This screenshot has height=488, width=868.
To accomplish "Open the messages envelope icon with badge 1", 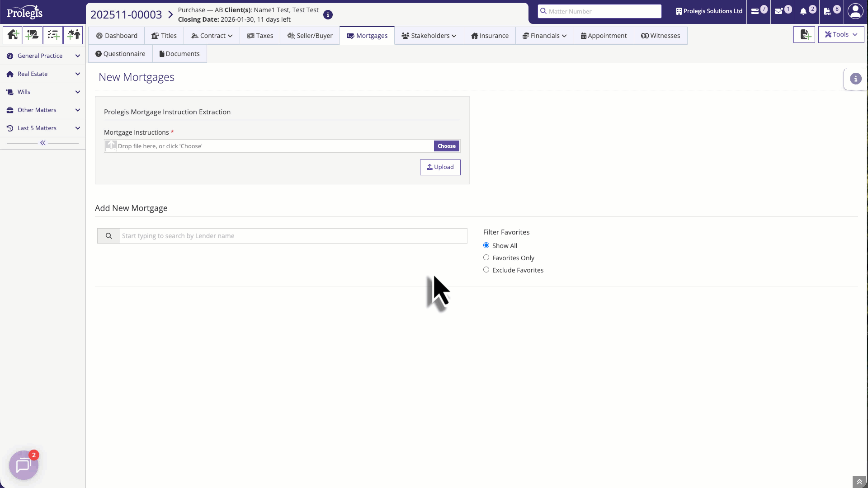I will pyautogui.click(x=781, y=10).
